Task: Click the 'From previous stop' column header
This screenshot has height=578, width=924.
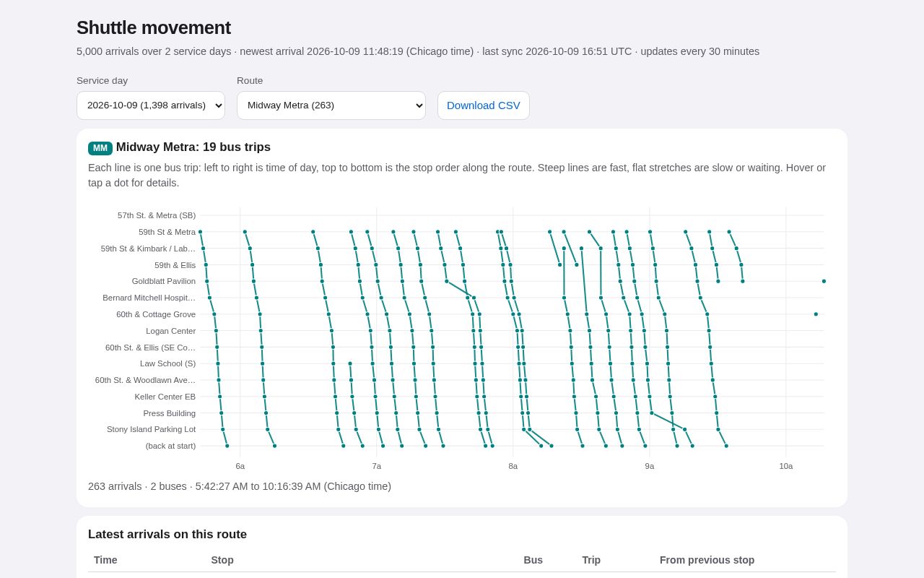Action: click(x=707, y=560)
